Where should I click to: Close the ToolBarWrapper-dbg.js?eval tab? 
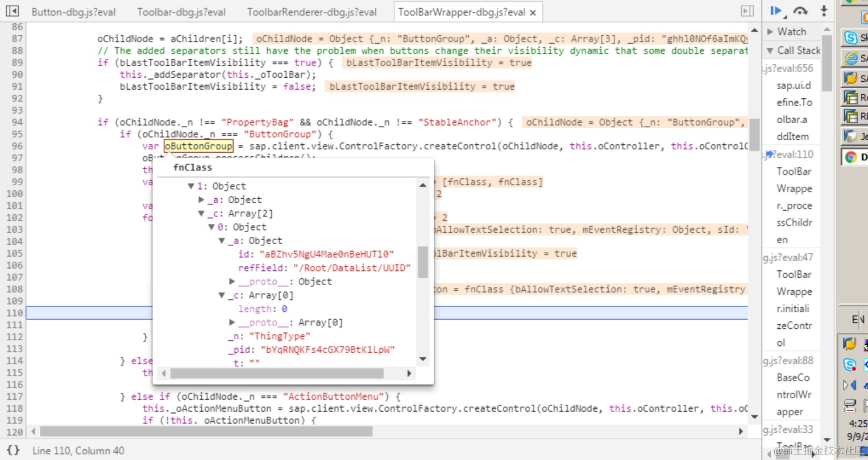click(x=533, y=12)
